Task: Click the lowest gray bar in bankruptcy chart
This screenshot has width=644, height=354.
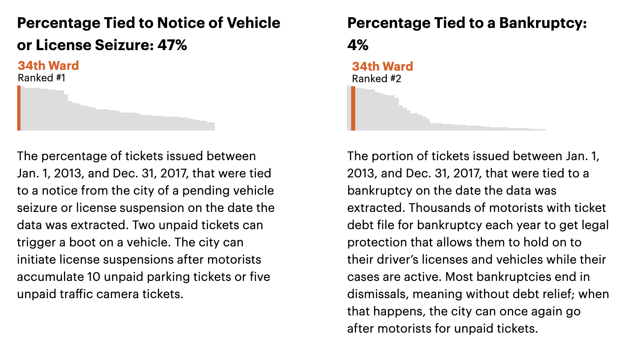Action: coord(537,130)
